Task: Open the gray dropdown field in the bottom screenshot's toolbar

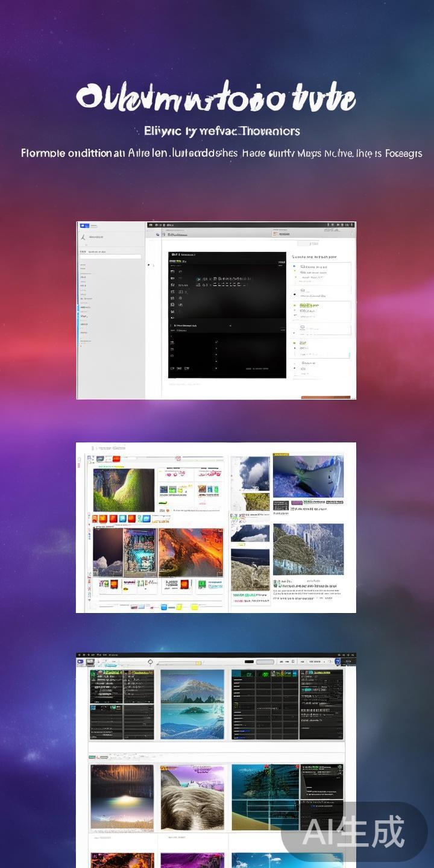Action: tap(265, 662)
